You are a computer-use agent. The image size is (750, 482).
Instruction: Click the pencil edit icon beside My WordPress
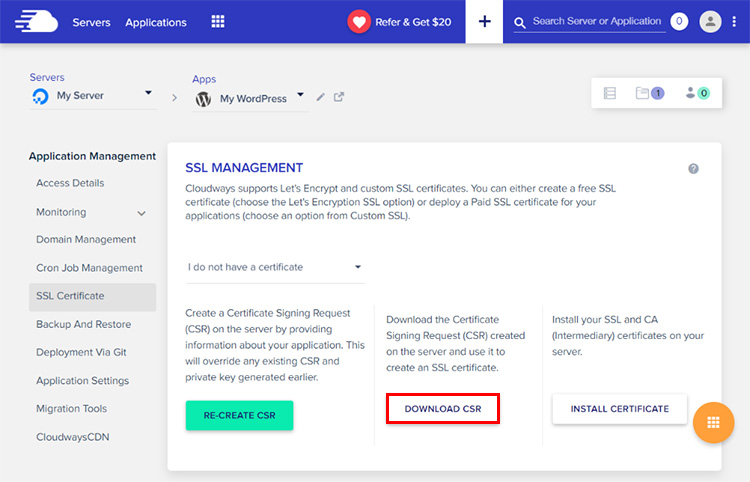[x=320, y=97]
